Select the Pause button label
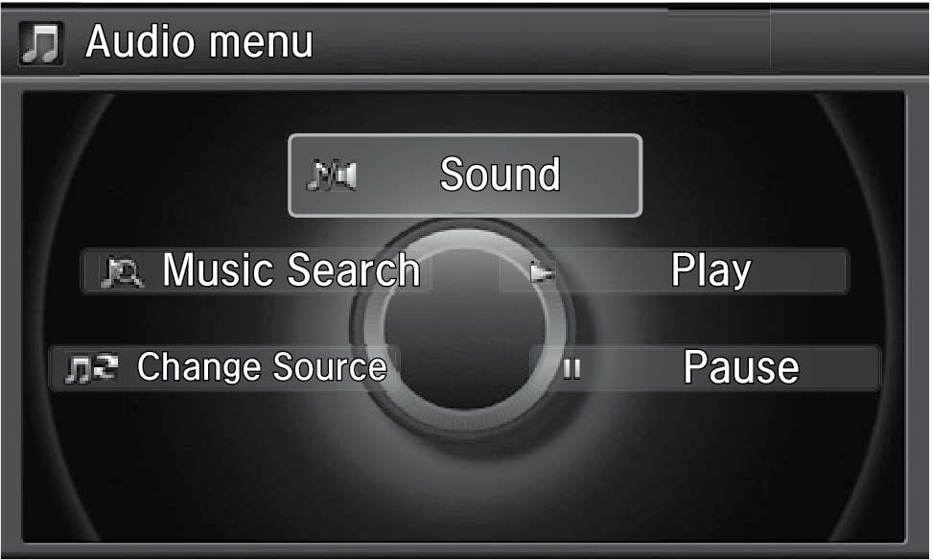Viewport: 932px width, 560px height. pyautogui.click(x=740, y=367)
